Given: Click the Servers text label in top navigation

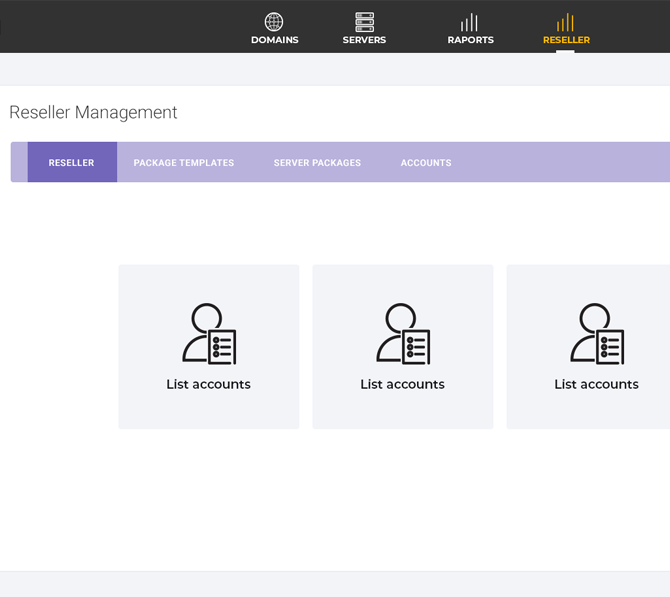Looking at the screenshot, I should (x=364, y=40).
